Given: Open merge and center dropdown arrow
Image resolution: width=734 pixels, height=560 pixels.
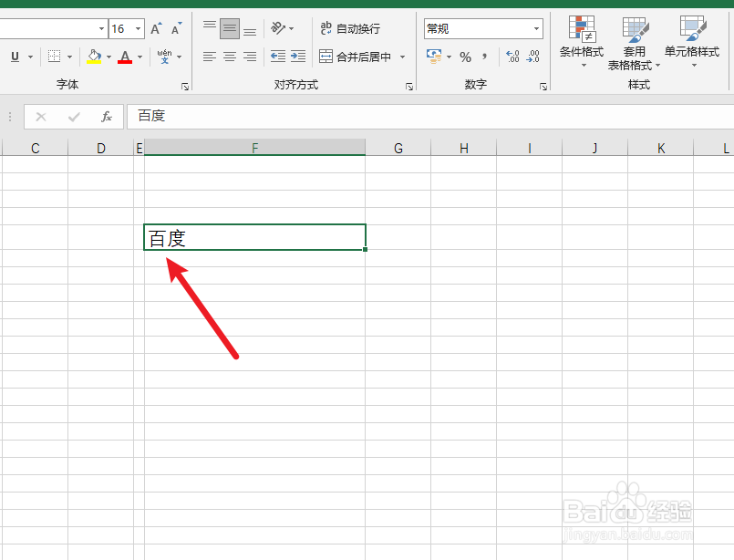Looking at the screenshot, I should coord(403,57).
